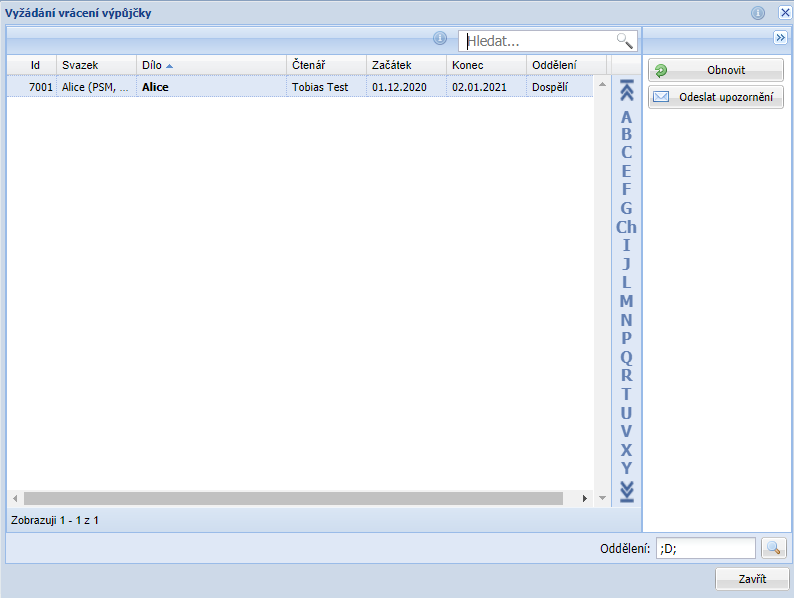The image size is (794, 598).
Task: Jump to bottom with the double down arrow
Action: coord(627,490)
